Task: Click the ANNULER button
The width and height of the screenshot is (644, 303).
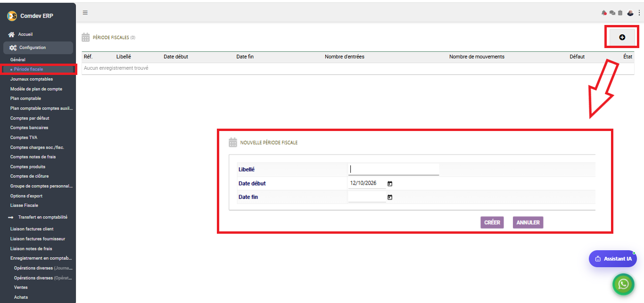Action: tap(528, 222)
